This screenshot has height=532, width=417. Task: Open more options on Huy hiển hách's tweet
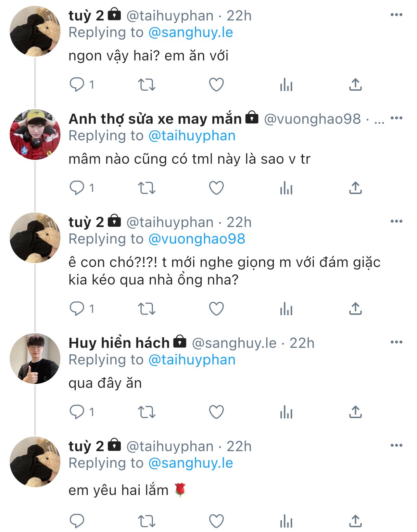[396, 342]
